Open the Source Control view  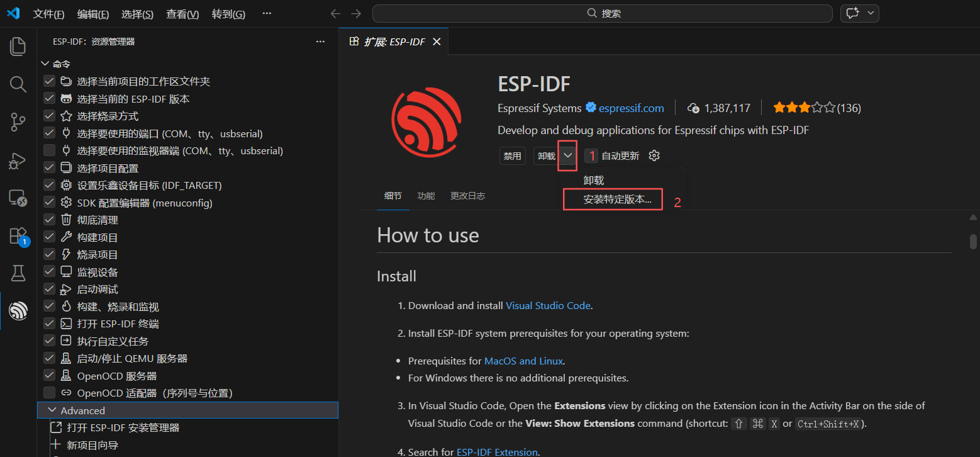18,122
